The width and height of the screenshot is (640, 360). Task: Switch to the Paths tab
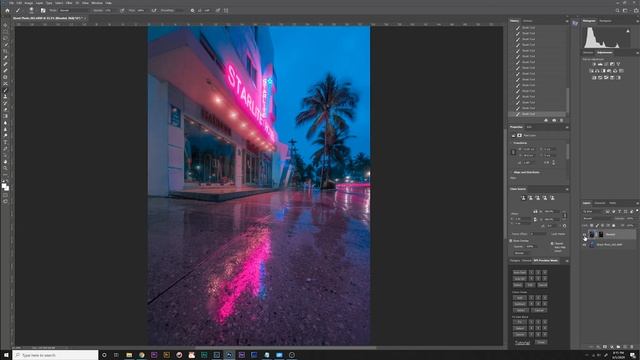(x=613, y=203)
